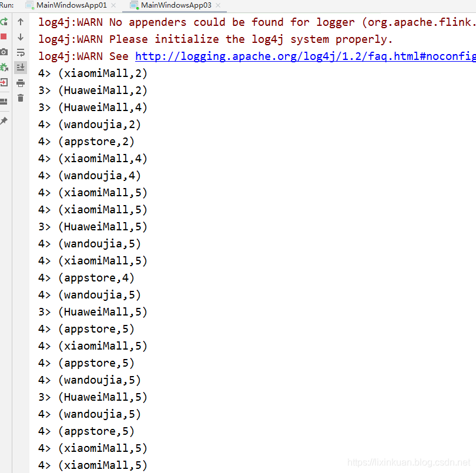
Task: Open the log4j FAQ noconfig link
Action: [x=304, y=56]
